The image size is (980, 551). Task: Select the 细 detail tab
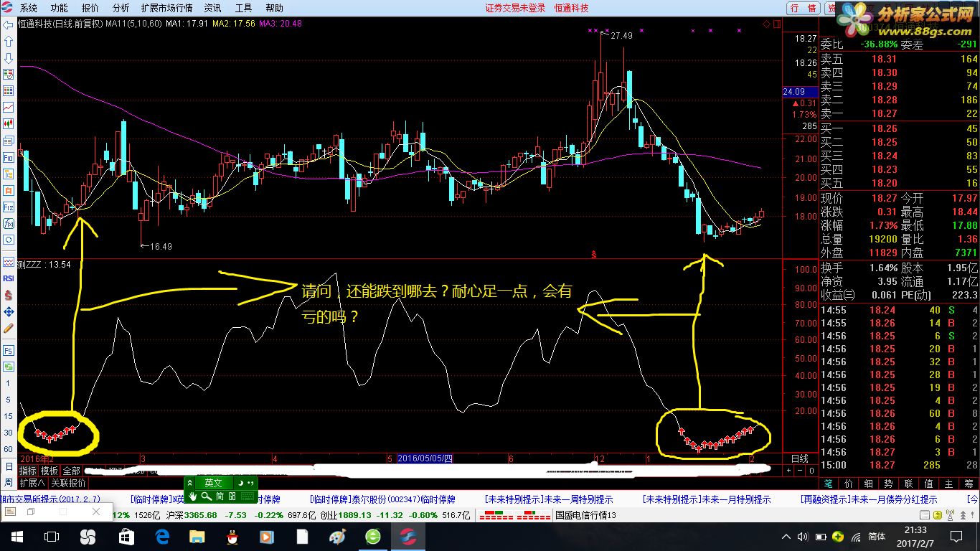point(868,484)
